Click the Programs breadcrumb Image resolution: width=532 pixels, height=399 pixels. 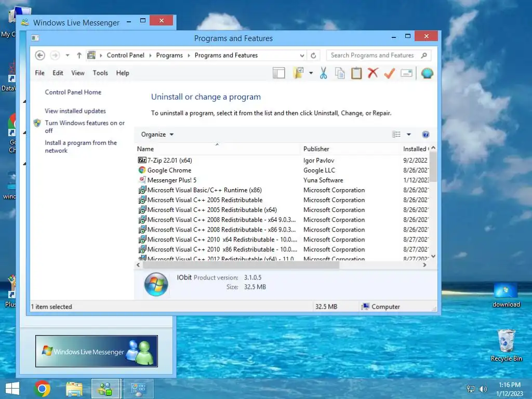[x=169, y=55]
